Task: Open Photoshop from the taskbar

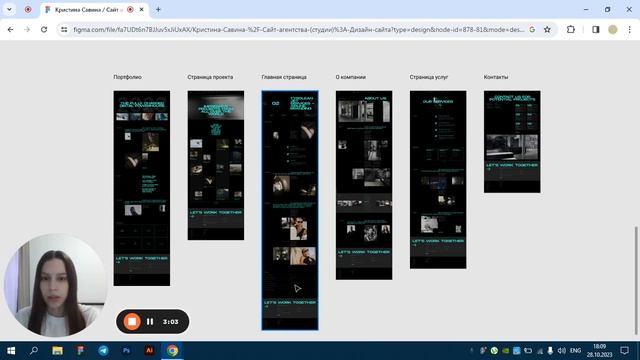Action: 126,351
